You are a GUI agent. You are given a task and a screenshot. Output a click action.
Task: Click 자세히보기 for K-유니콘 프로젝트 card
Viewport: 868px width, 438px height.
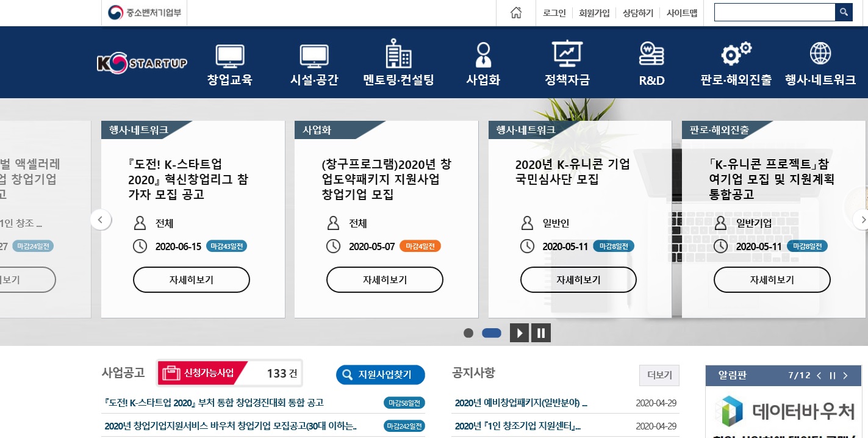point(772,280)
